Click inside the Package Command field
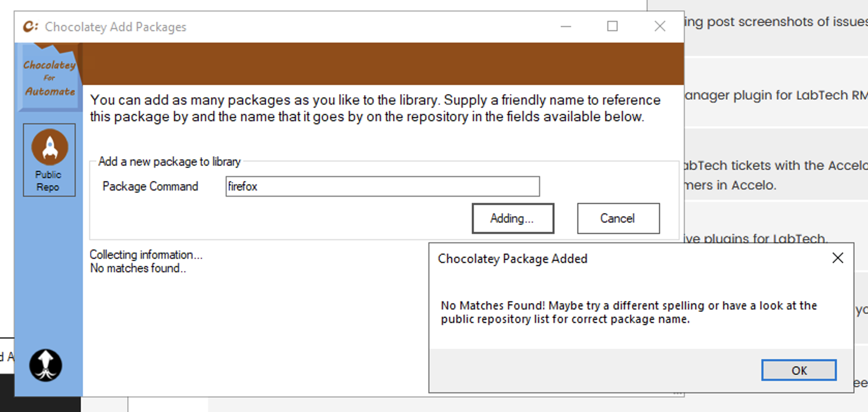Screen dimensions: 868x412 [382, 186]
